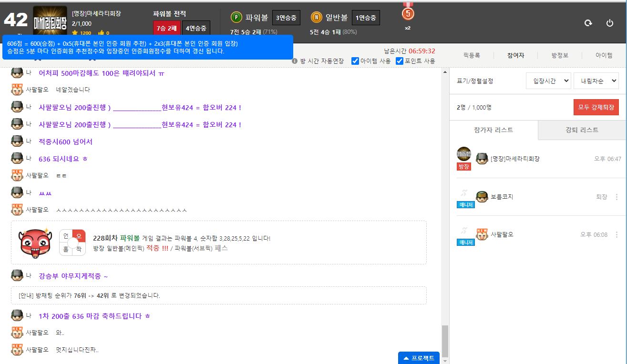Click the chat scrollbar thumb
This screenshot has height=364, width=627.
(445, 341)
